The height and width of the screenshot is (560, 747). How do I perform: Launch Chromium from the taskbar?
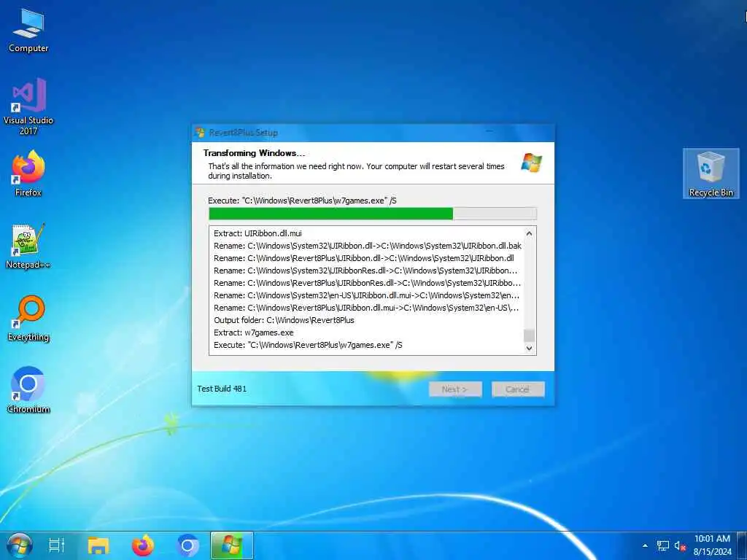point(187,545)
